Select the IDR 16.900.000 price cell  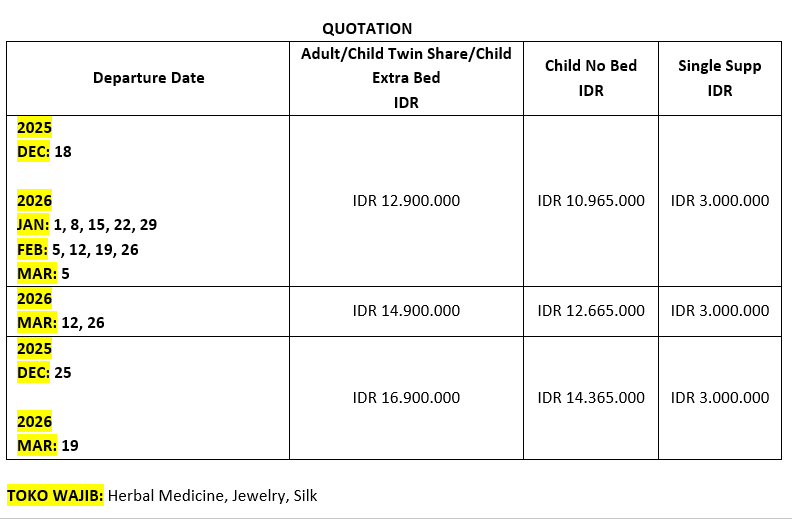click(x=406, y=398)
